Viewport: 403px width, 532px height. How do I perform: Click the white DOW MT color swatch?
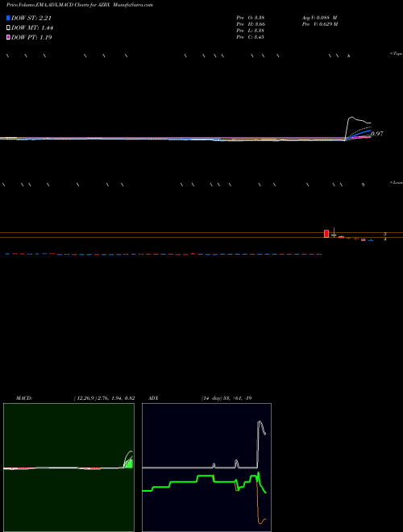(9, 27)
